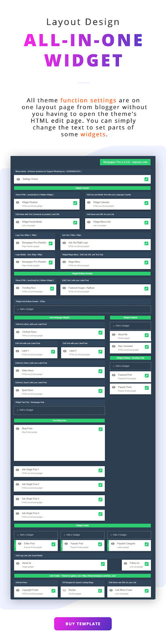Click the Stay Connected edit pencil
Screen dimensions: 166x644
click(147, 347)
